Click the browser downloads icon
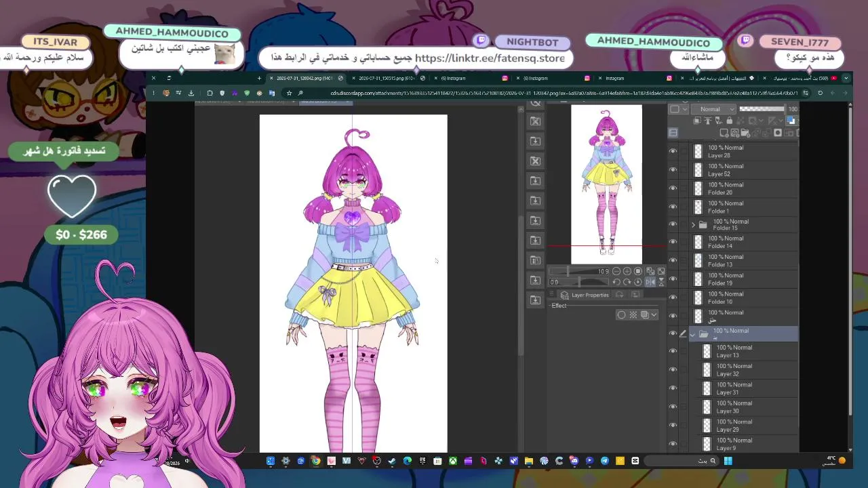The width and height of the screenshot is (868, 488). coord(191,93)
